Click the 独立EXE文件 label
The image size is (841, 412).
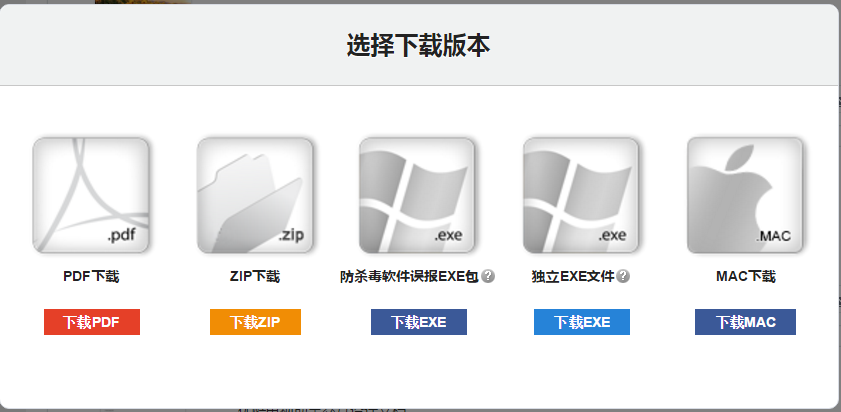click(x=573, y=277)
